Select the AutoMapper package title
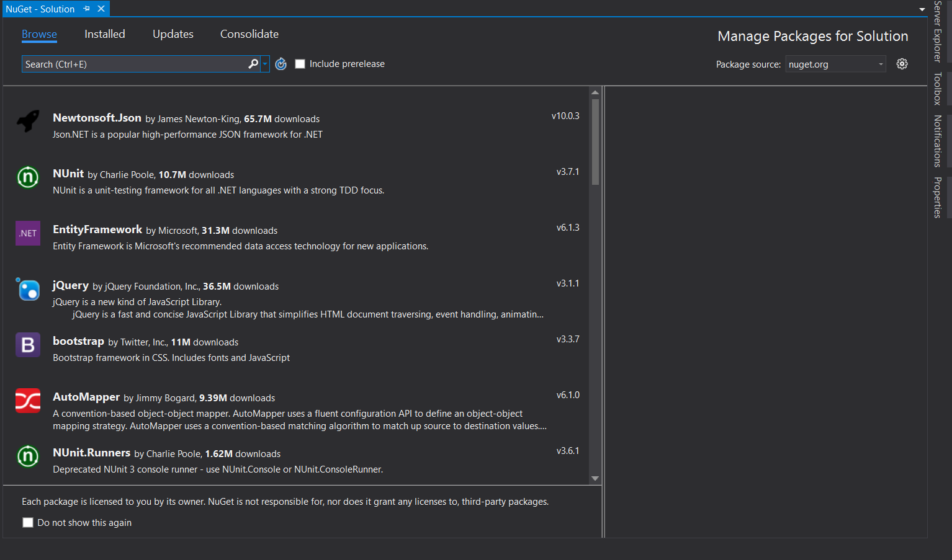This screenshot has width=952, height=560. click(x=86, y=397)
